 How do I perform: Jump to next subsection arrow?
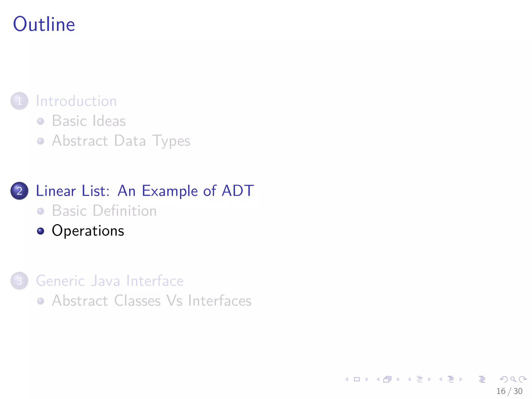[430, 379]
